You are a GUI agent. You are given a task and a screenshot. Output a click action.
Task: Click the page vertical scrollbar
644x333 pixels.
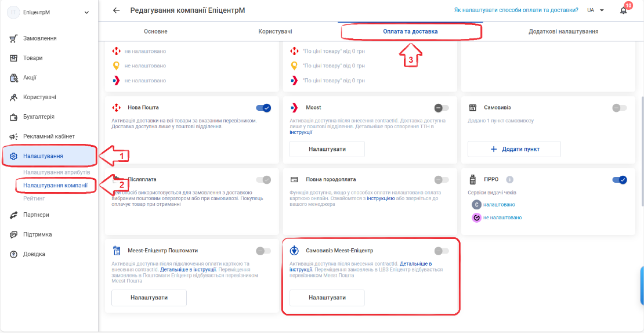(x=642, y=152)
